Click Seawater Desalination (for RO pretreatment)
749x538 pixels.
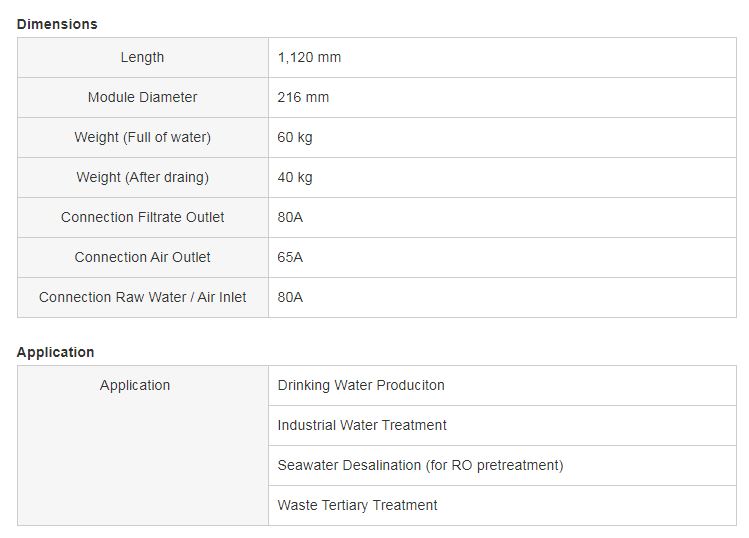point(420,465)
